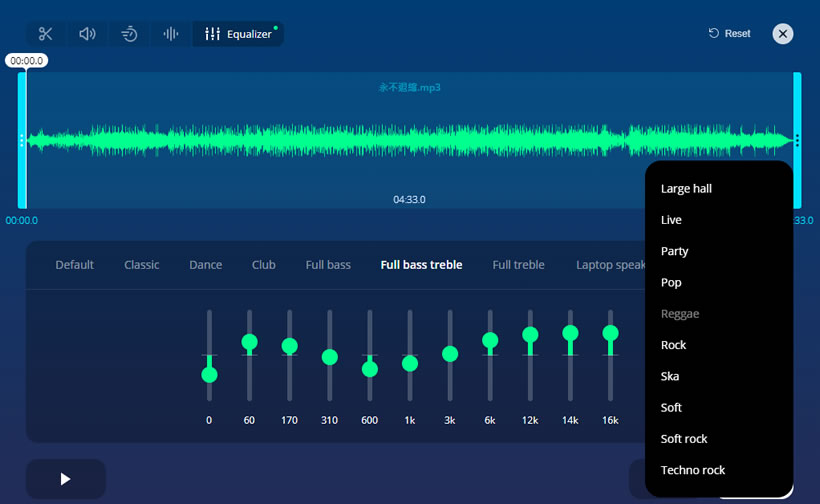Click Reset to restore settings
The width and height of the screenshot is (820, 504).
(x=729, y=34)
